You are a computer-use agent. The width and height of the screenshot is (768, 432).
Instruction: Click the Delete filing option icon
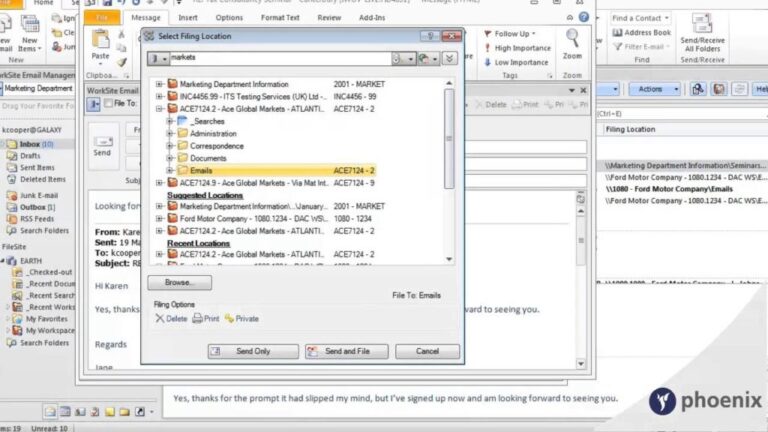[160, 319]
